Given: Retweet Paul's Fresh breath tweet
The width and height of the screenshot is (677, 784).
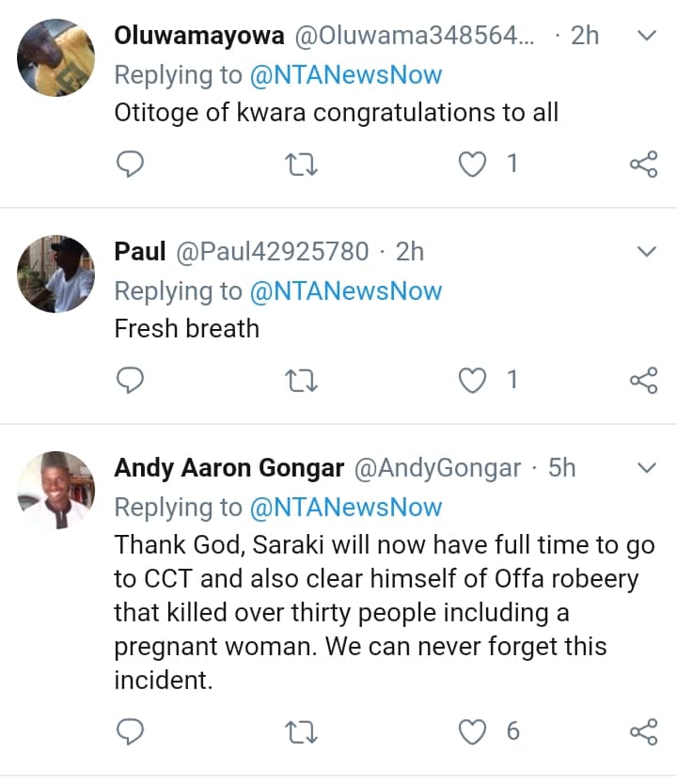Looking at the screenshot, I should [301, 380].
